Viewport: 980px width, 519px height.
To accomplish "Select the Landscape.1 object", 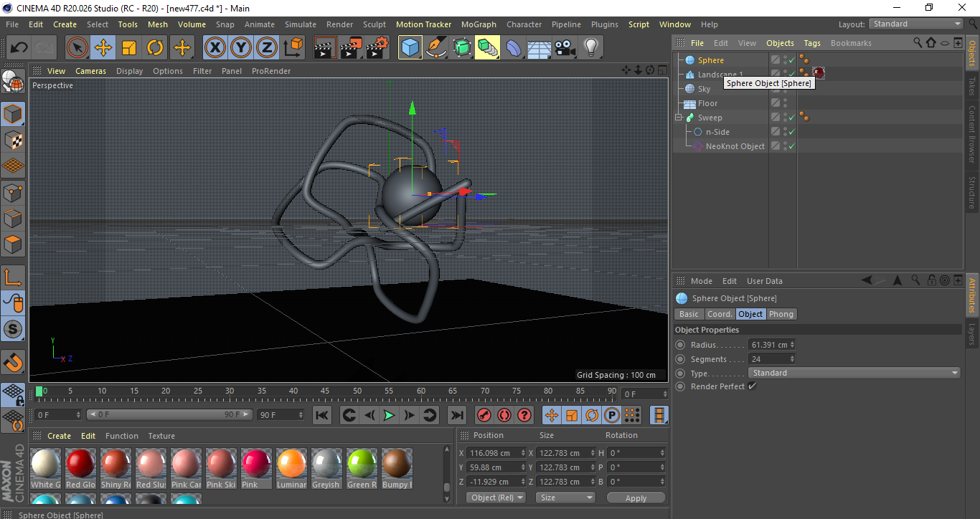I will 720,75.
